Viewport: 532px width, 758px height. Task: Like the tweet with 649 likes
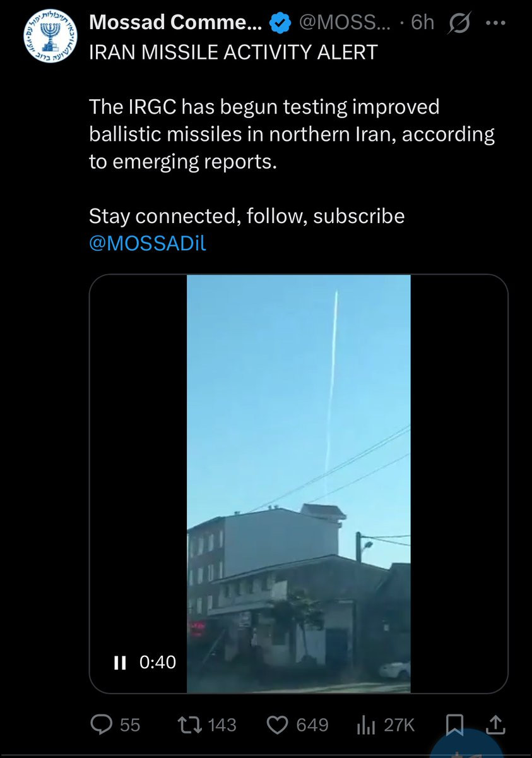click(x=278, y=724)
